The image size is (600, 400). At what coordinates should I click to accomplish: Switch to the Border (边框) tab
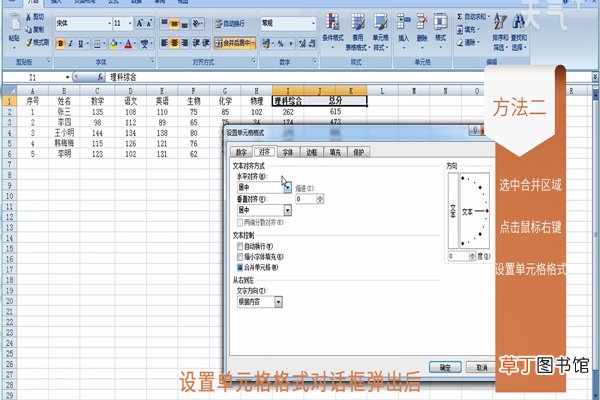click(311, 152)
